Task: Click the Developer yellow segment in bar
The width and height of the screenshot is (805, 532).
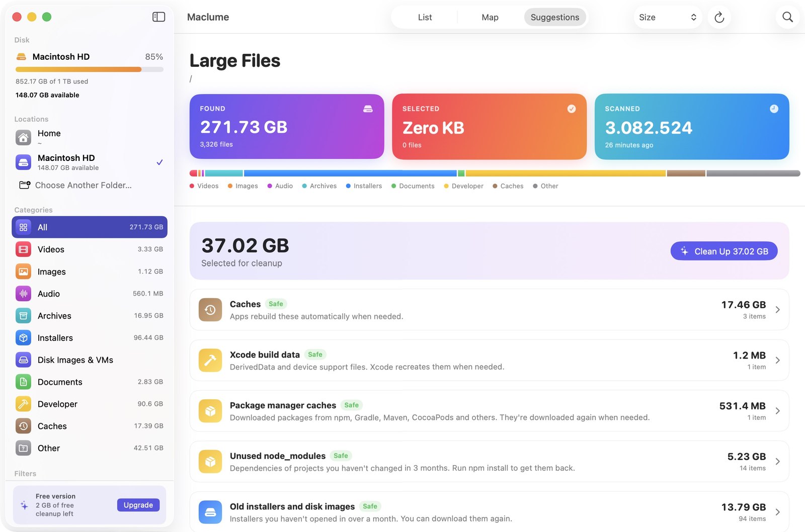Action: click(x=566, y=173)
